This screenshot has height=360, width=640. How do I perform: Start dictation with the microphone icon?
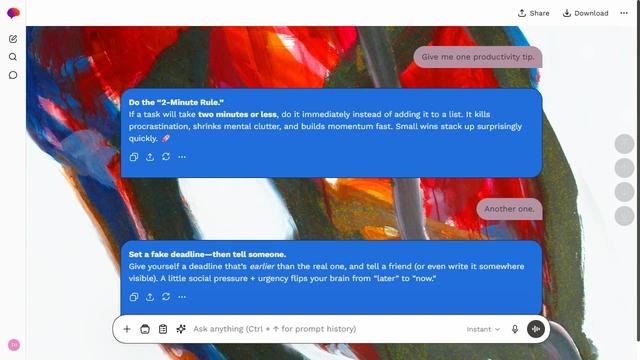515,329
